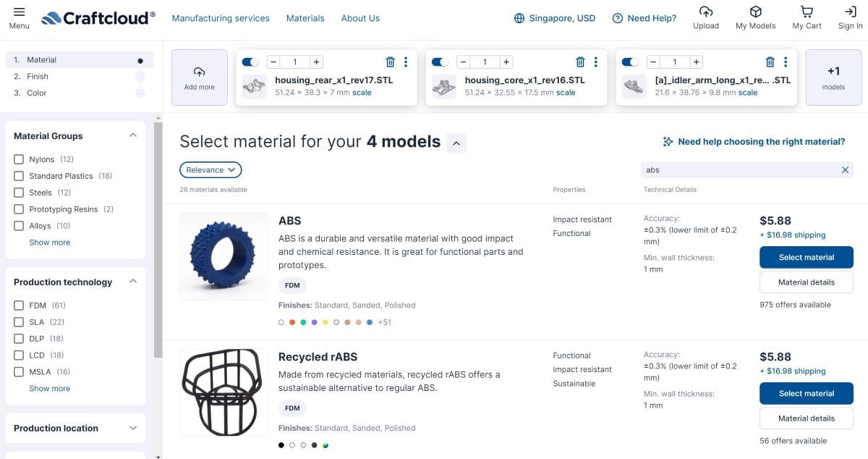The width and height of the screenshot is (868, 459).
Task: Open My Models cube icon
Action: 755,12
